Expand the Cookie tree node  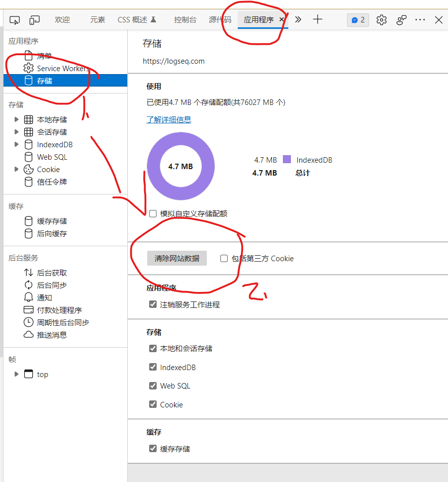[16, 170]
